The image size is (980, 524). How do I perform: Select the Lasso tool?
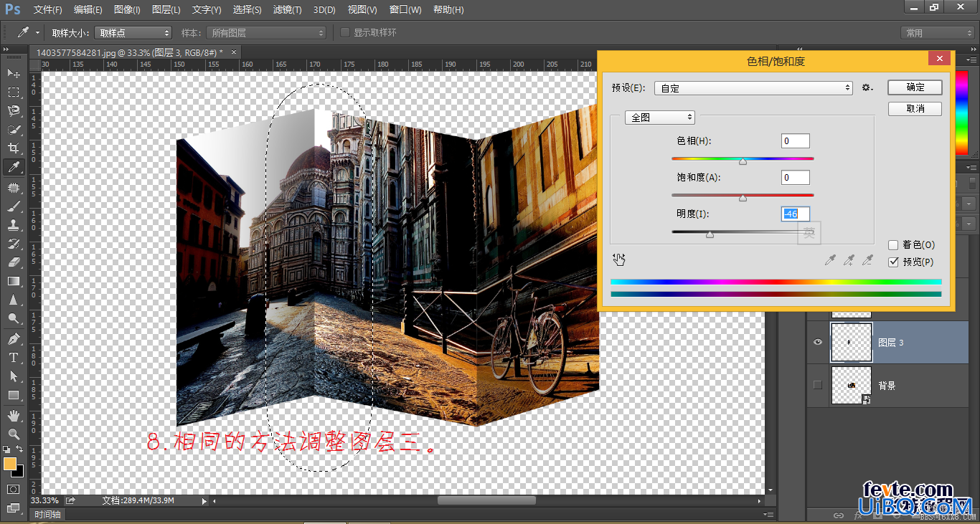(13, 110)
